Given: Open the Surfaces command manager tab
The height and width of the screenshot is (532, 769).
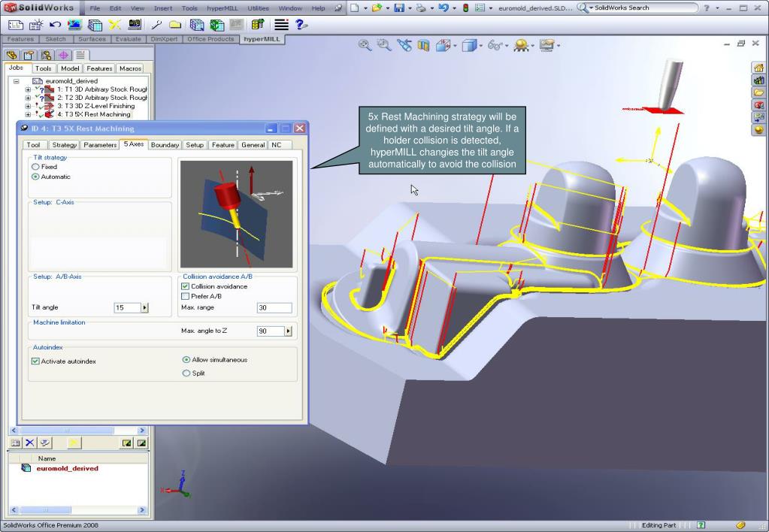Looking at the screenshot, I should (92, 39).
